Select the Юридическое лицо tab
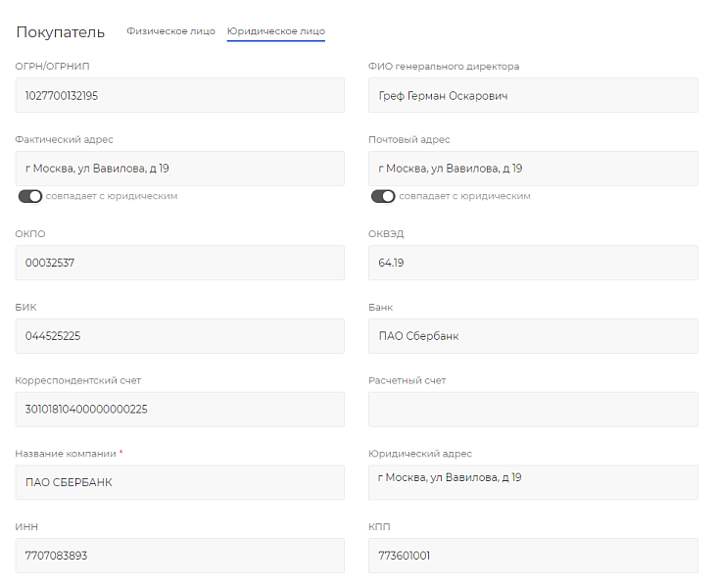This screenshot has width=719, height=588. pos(275,31)
